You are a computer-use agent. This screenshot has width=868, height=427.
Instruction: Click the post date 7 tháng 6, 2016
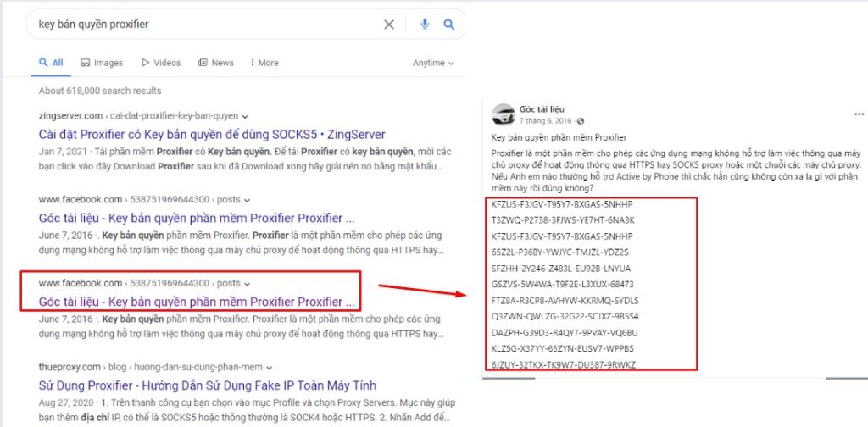point(546,121)
